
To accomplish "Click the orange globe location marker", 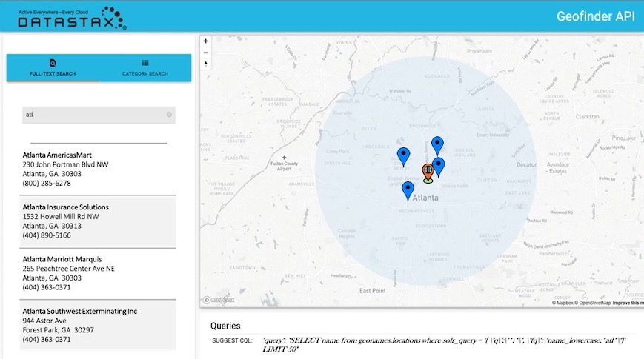I will pyautogui.click(x=428, y=172).
